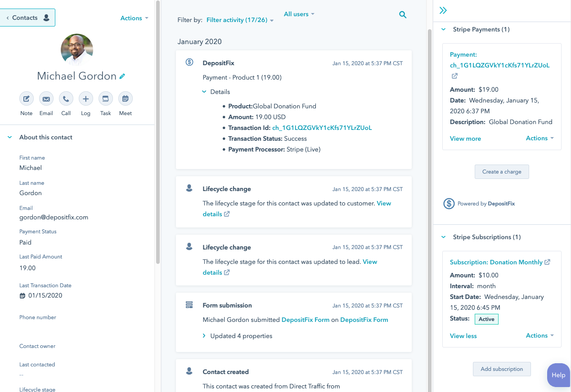Open the first DepositFix Form link
This screenshot has width=571, height=392.
(x=306, y=320)
